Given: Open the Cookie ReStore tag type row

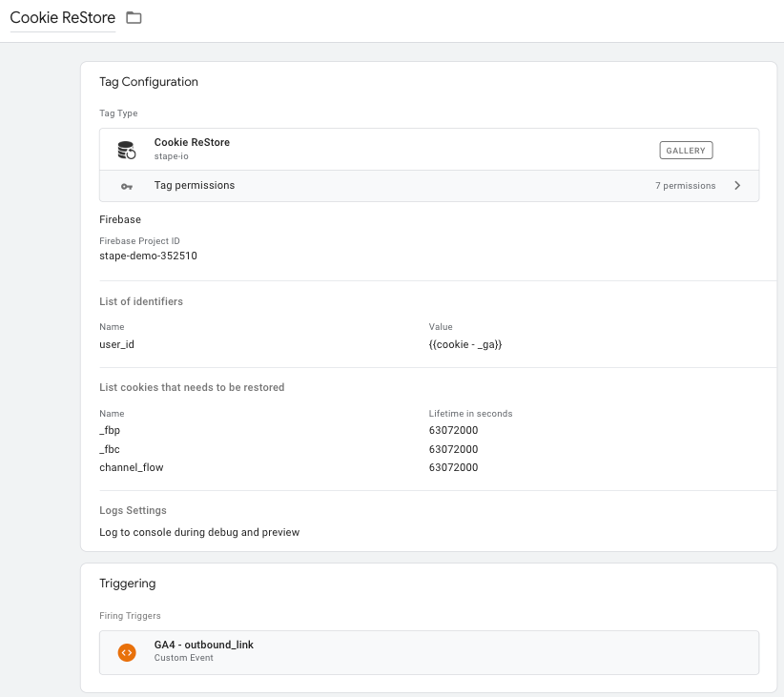Looking at the screenshot, I should 429,150.
